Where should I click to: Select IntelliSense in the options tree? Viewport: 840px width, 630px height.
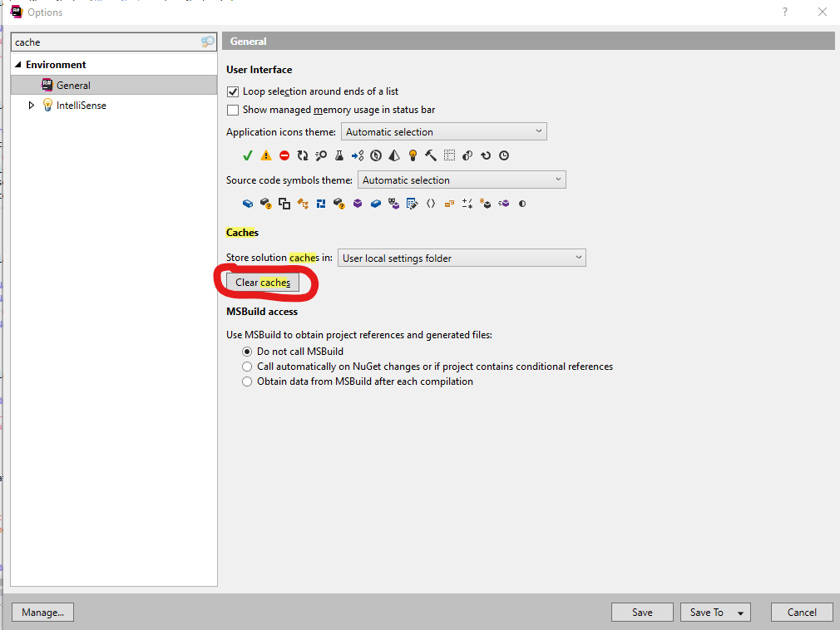82,106
